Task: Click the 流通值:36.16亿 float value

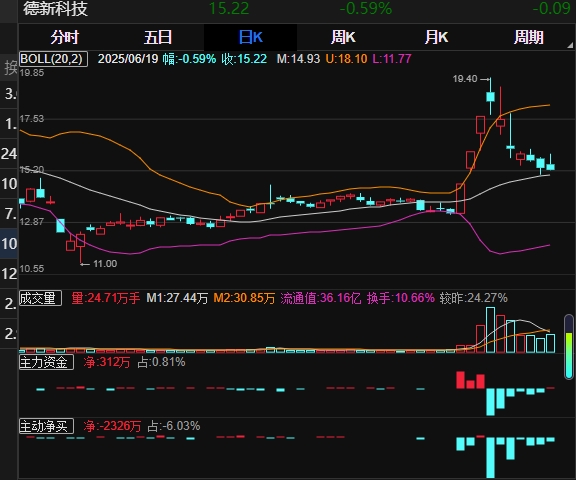Action: (x=321, y=298)
